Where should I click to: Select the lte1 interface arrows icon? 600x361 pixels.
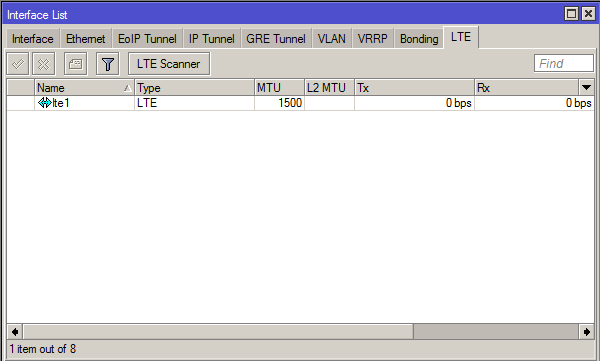pos(45,103)
